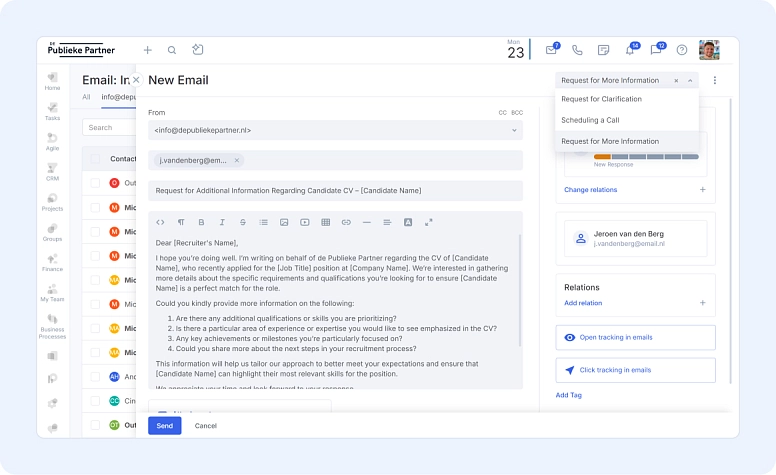Open the user profile avatar
776x475 pixels.
[x=709, y=50]
